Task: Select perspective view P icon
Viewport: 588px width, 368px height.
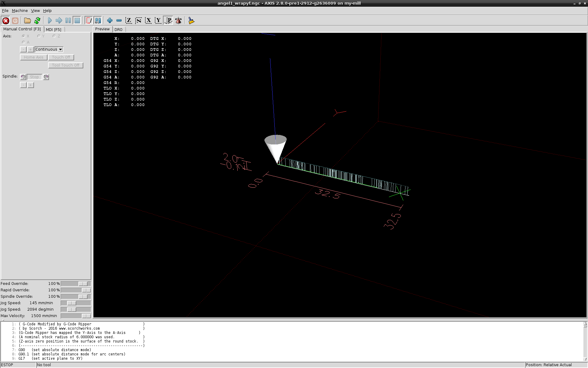Action: (x=168, y=21)
